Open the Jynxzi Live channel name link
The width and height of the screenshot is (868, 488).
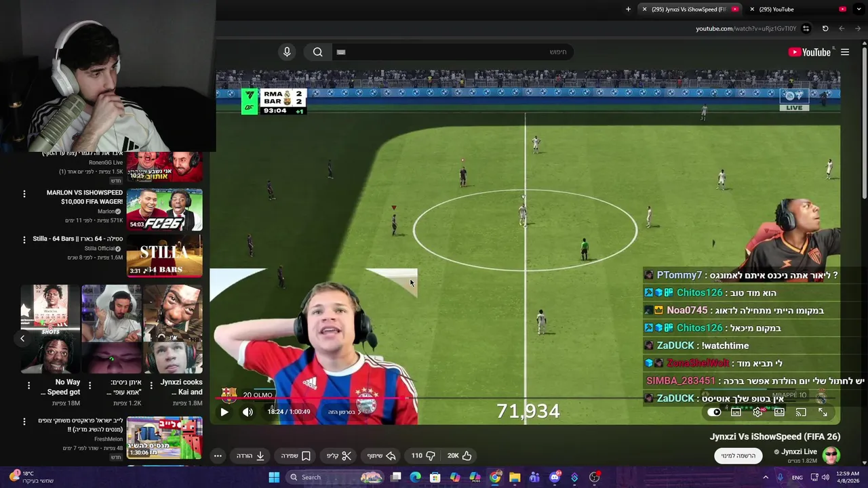tap(799, 451)
